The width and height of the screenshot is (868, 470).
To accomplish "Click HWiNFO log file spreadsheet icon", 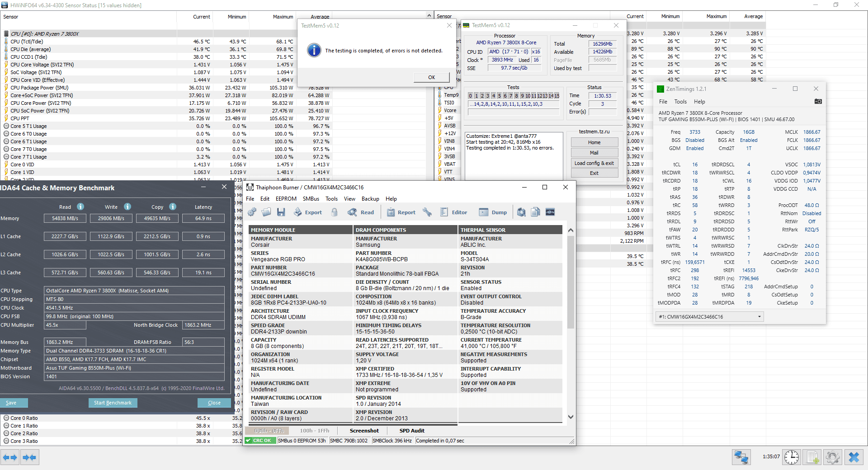I will tap(812, 457).
